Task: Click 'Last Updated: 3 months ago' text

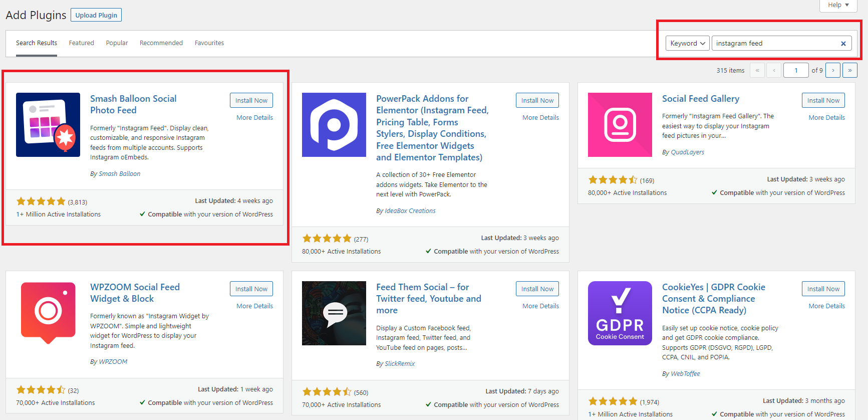Action: 804,401
